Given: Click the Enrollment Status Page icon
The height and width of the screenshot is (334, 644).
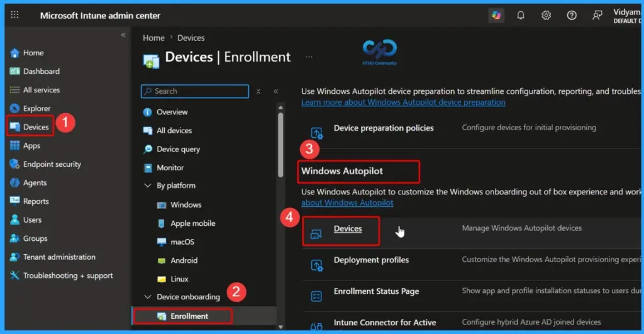Looking at the screenshot, I should (x=316, y=296).
